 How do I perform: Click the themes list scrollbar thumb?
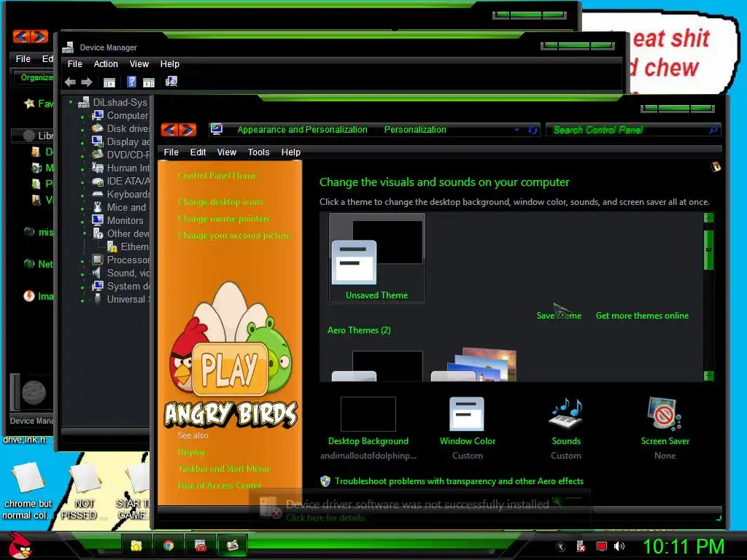(x=708, y=250)
